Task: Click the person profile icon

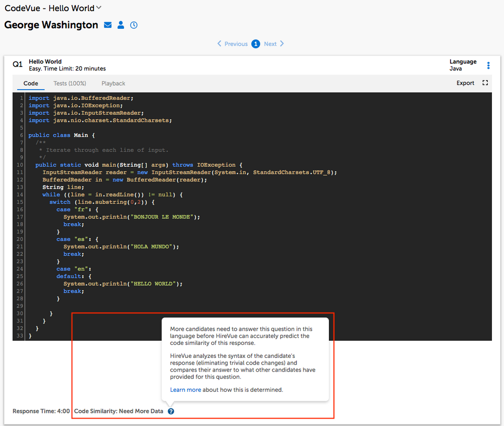Action: pos(121,25)
